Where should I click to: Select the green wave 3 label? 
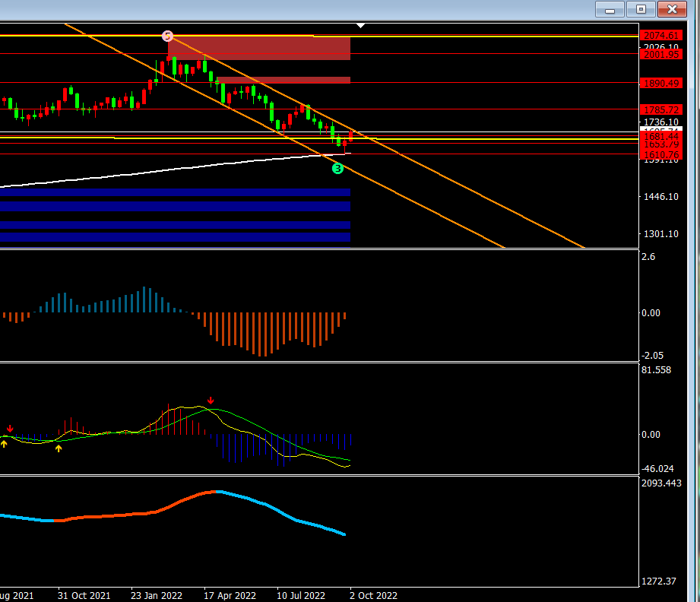pyautogui.click(x=337, y=169)
